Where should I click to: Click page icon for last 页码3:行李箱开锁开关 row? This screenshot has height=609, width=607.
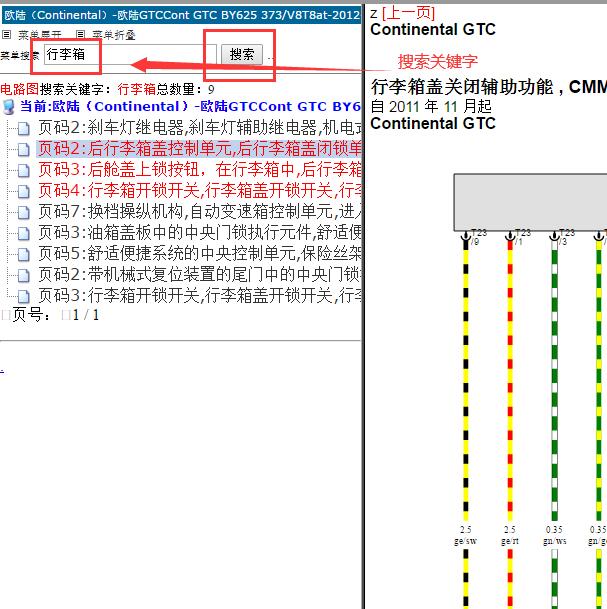point(23,296)
